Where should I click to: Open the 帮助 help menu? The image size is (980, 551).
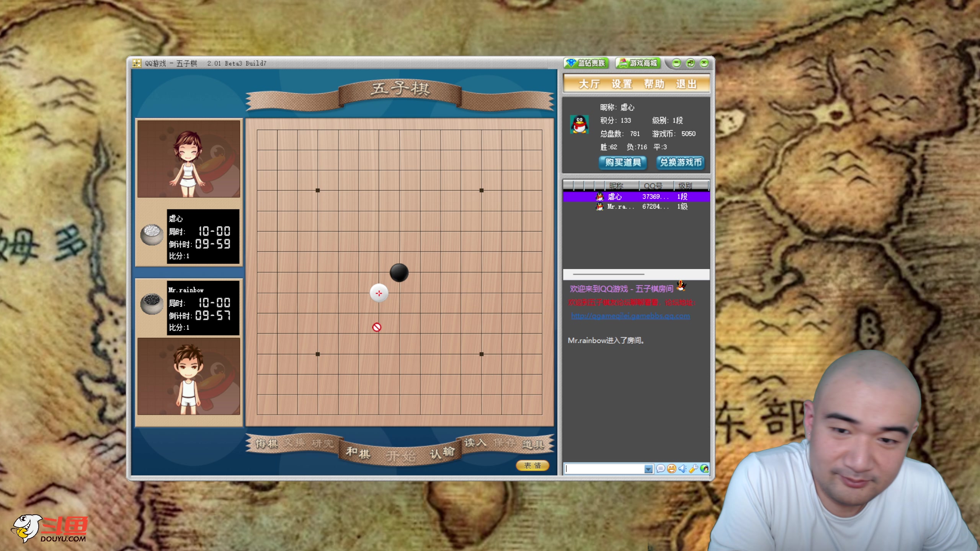654,84
